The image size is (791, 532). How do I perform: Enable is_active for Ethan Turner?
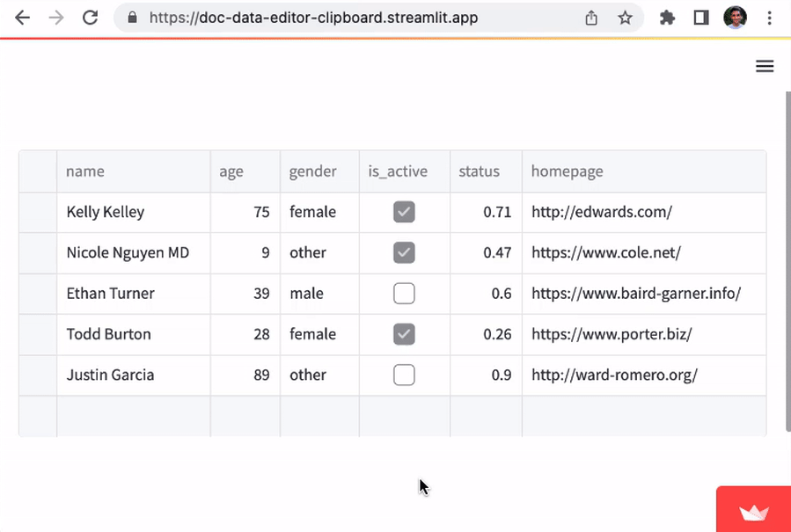coord(403,293)
